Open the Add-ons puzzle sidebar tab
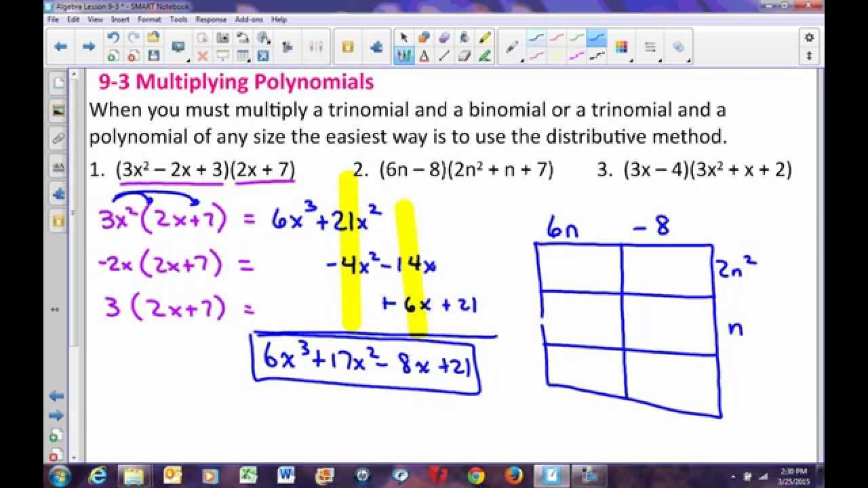 pos(58,193)
